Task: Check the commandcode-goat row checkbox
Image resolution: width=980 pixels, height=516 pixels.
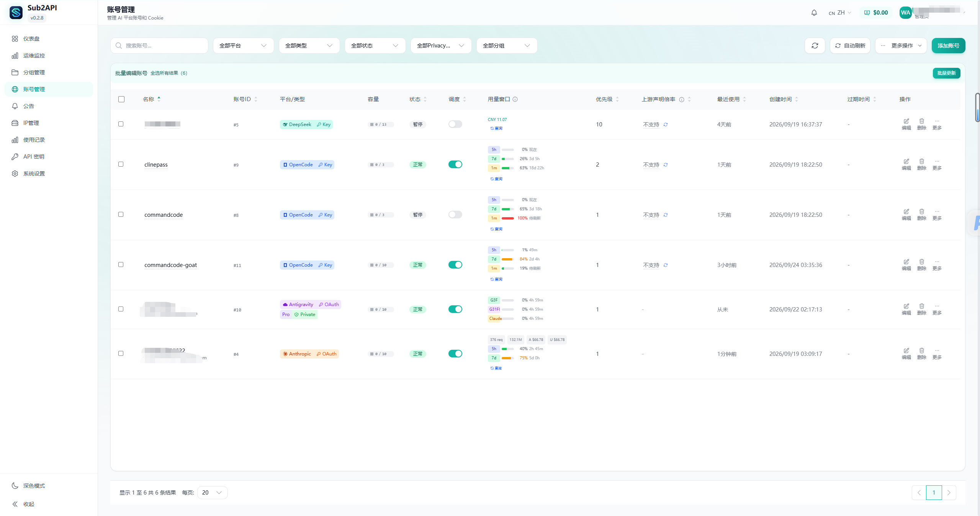Action: click(121, 264)
